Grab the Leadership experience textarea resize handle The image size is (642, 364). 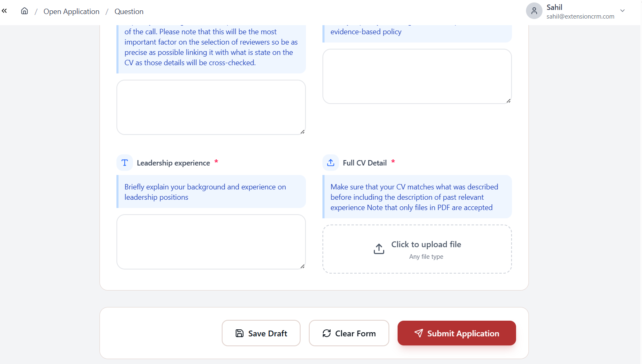click(x=302, y=266)
